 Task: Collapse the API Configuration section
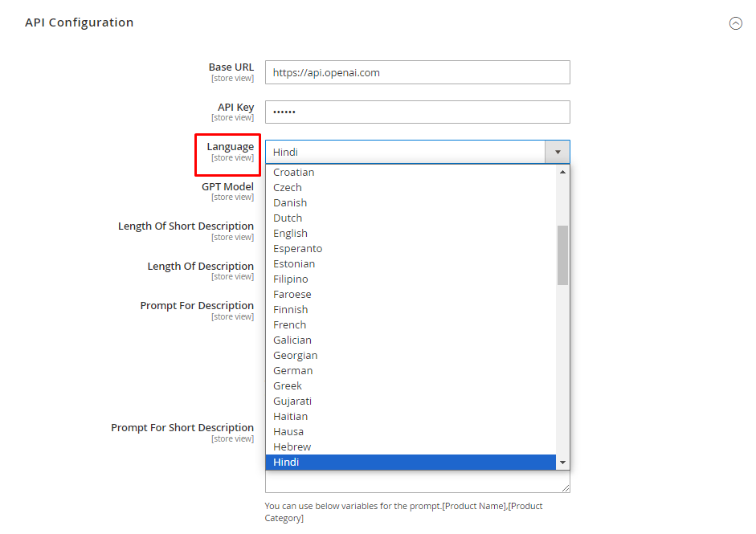coord(735,23)
